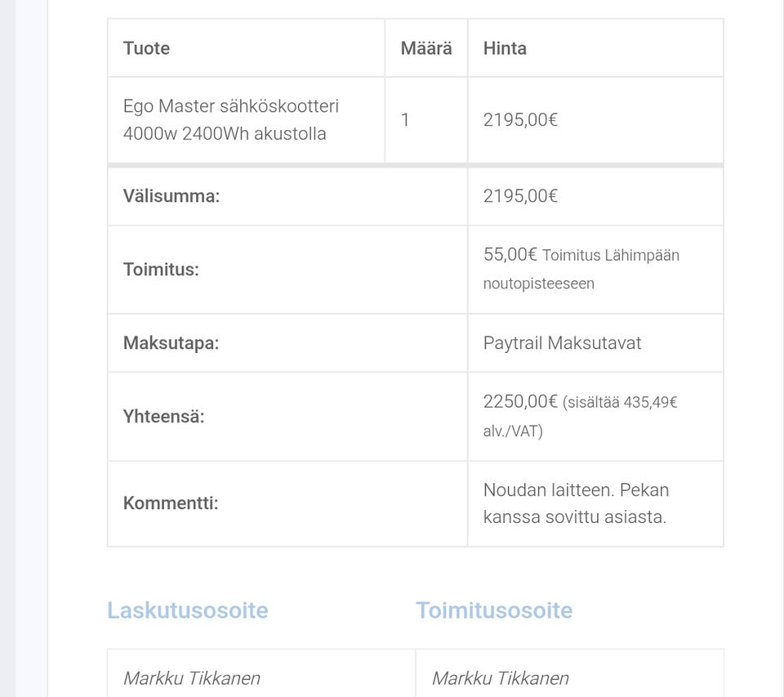Click the Välisumma amount 2195,00€

pyautogui.click(x=520, y=196)
